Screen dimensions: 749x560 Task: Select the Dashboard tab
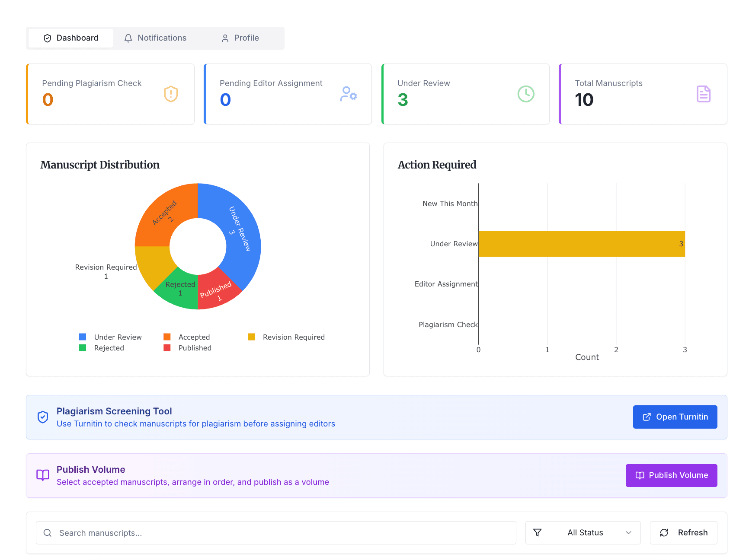pyautogui.click(x=71, y=38)
